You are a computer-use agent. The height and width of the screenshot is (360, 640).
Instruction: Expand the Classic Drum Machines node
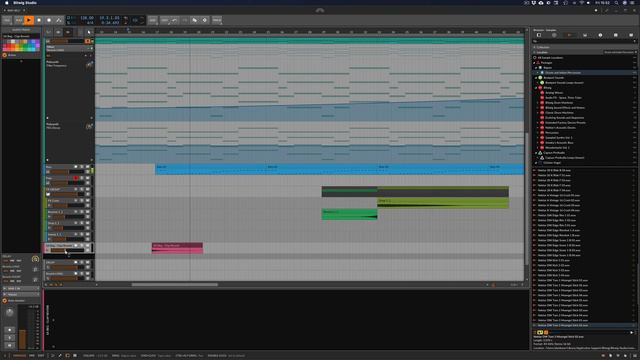[x=539, y=113]
